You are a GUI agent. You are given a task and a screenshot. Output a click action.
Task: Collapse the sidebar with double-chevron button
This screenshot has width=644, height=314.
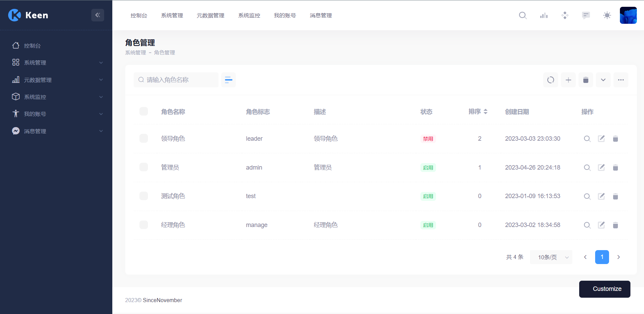click(97, 15)
